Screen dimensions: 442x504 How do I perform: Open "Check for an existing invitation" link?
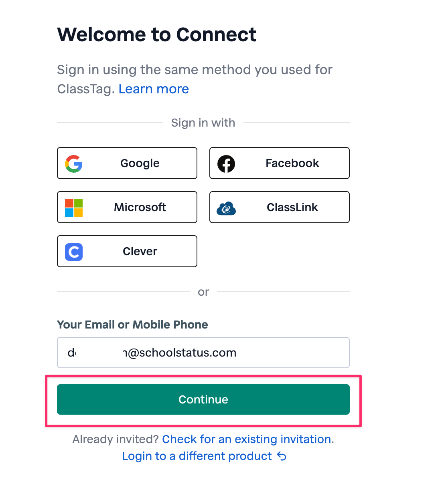pos(247,439)
